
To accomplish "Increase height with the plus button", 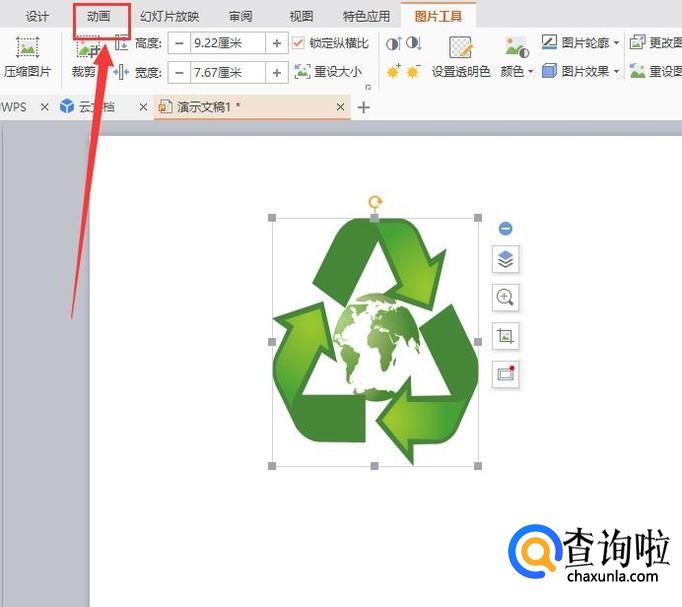I will click(277, 43).
